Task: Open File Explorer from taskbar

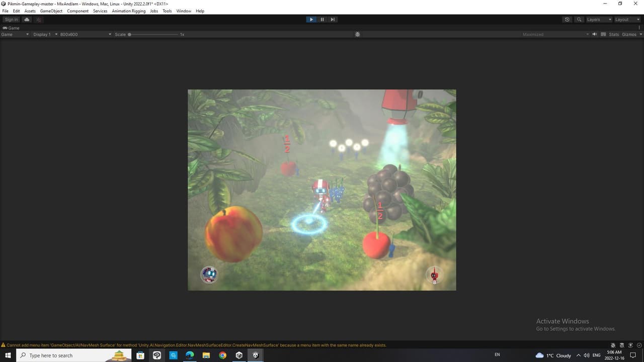Action: click(206, 355)
